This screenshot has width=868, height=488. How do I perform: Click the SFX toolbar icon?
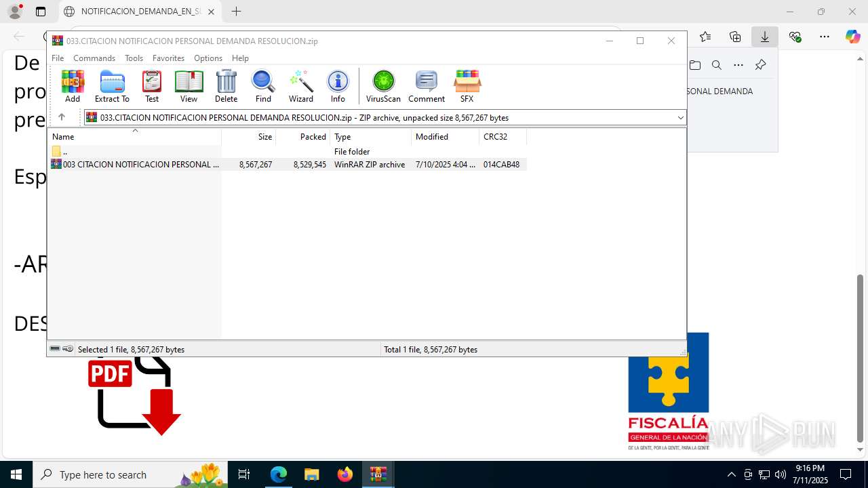pyautogui.click(x=467, y=86)
